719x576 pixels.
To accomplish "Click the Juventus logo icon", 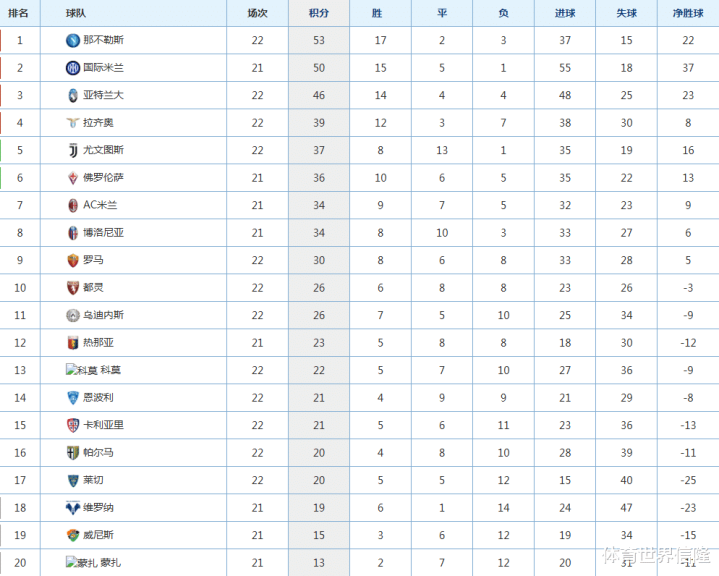I will [72, 150].
